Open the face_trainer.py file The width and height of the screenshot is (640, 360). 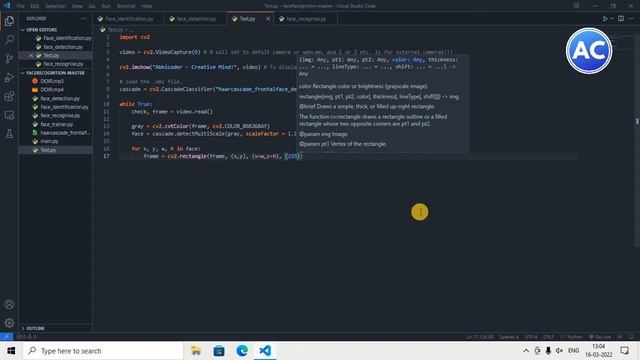click(x=56, y=124)
